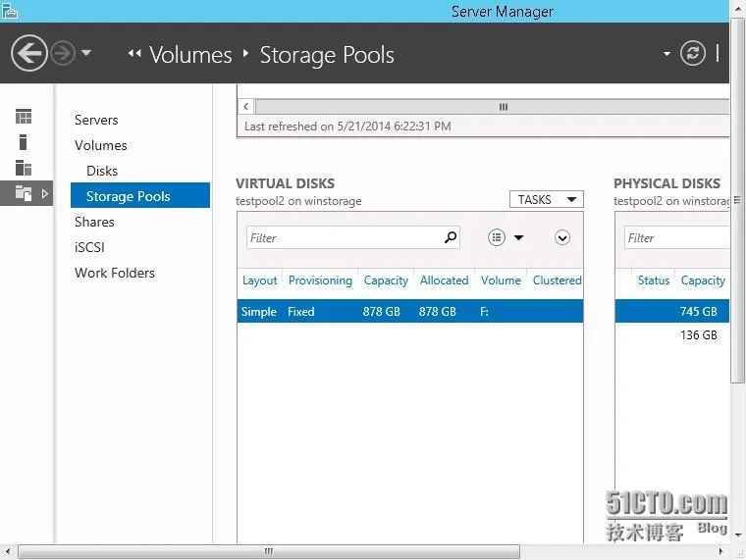Open the dropdown arrow beside list options icon
746x560 pixels.
click(x=518, y=237)
